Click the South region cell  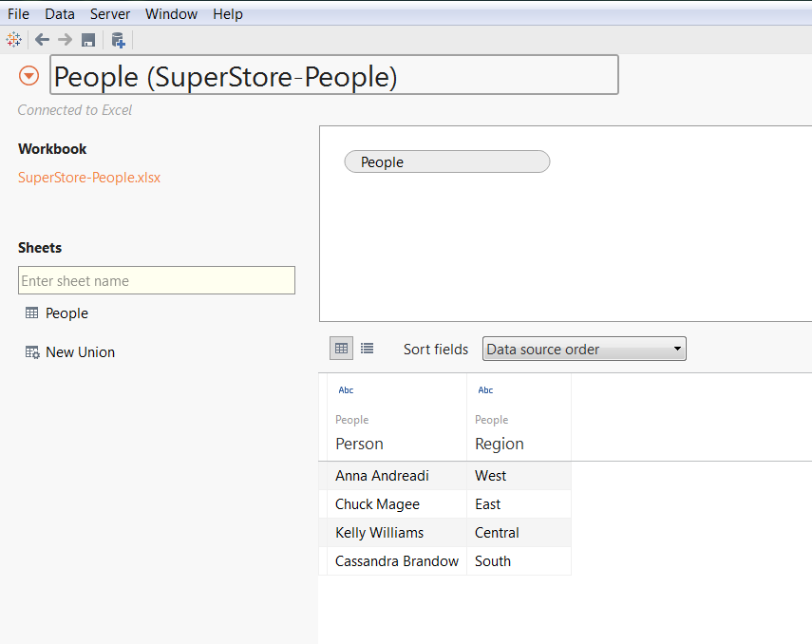point(519,561)
